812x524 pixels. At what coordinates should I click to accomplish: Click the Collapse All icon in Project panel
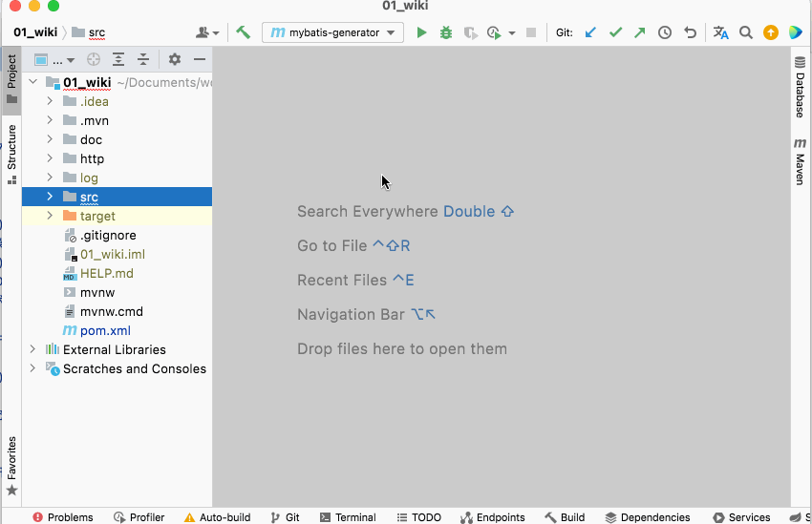pyautogui.click(x=143, y=59)
